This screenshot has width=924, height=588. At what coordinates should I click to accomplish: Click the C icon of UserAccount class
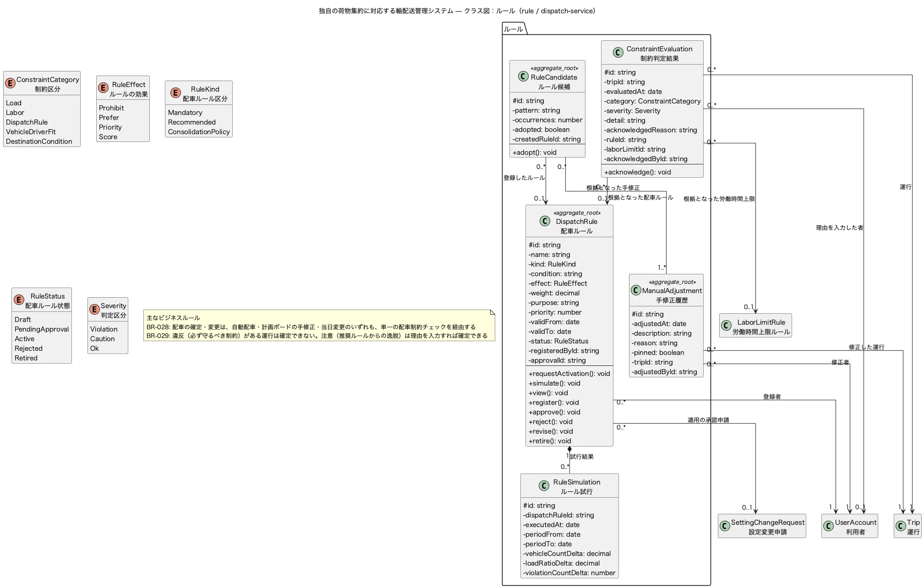(x=828, y=526)
